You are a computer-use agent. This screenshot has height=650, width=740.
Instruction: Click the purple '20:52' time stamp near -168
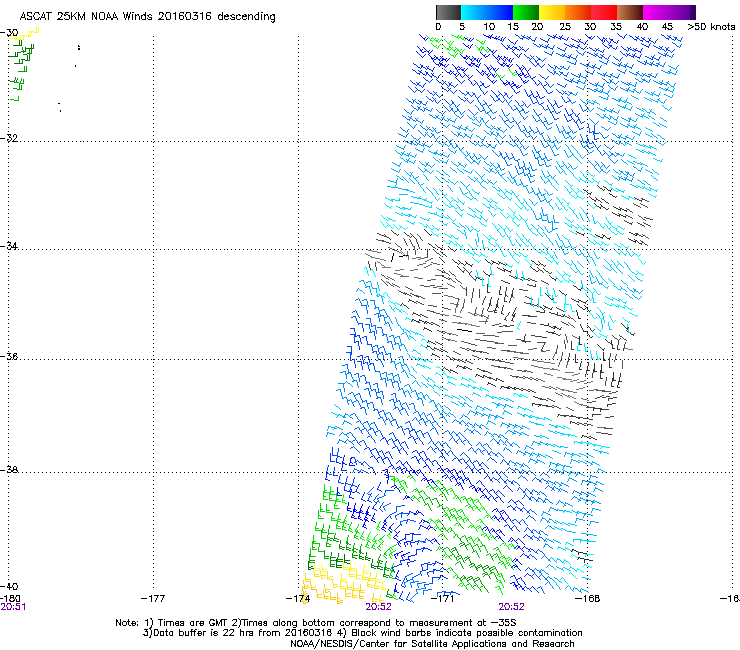point(512,607)
